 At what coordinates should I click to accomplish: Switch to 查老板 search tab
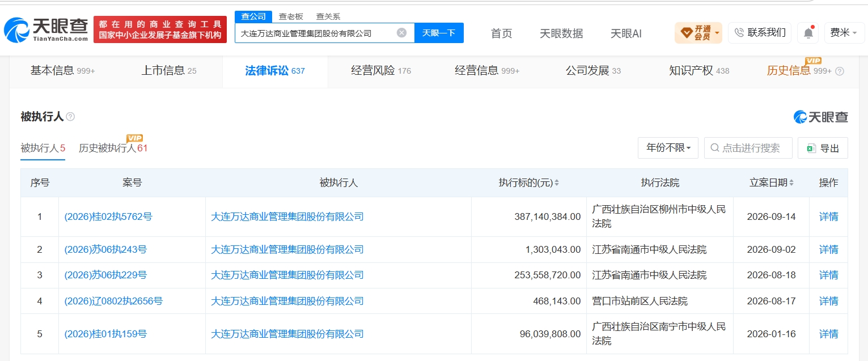click(x=291, y=16)
